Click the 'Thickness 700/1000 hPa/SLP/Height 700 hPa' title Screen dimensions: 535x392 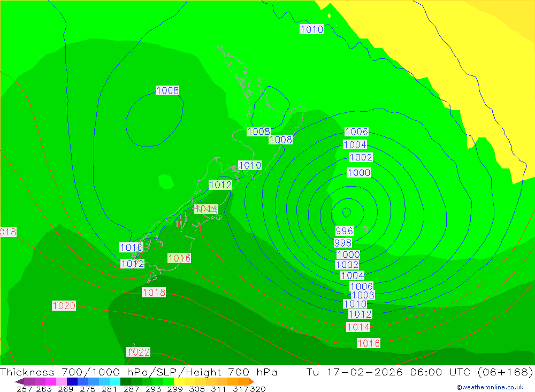139,372
